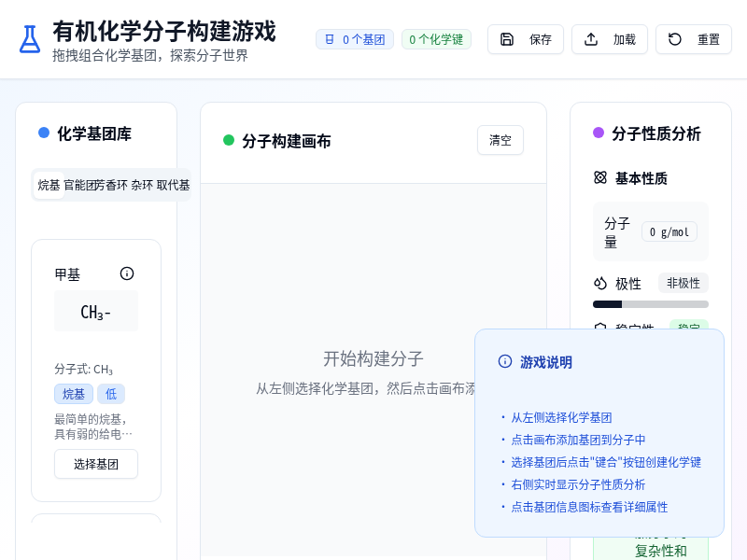Click the 烷基 tag on the 甲基 card
The image size is (747, 560).
pyautogui.click(x=74, y=394)
